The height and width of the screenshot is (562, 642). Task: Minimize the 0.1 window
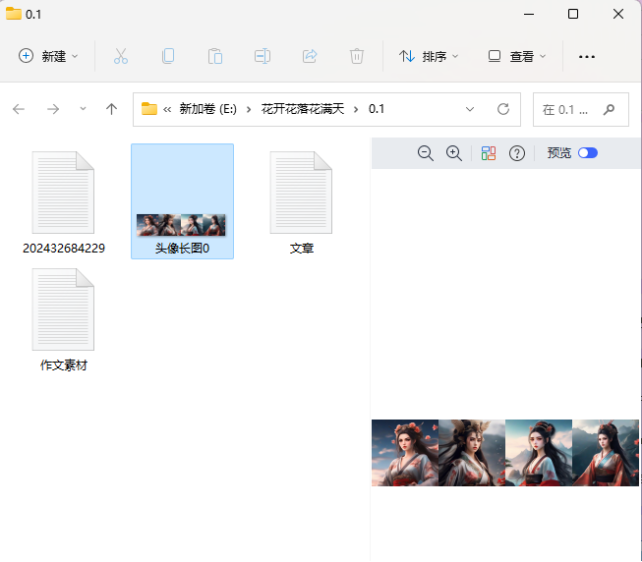click(529, 14)
